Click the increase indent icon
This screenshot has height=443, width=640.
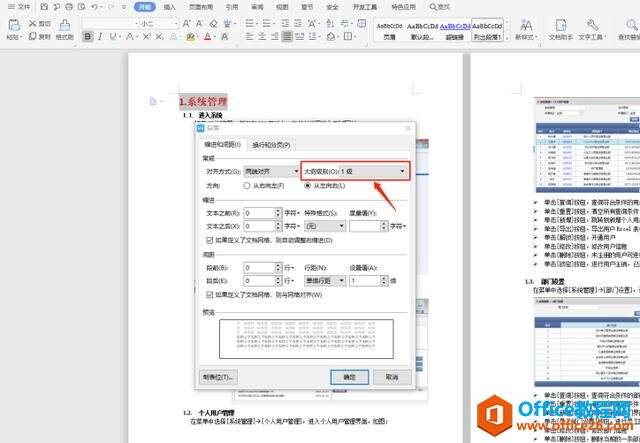(298, 23)
